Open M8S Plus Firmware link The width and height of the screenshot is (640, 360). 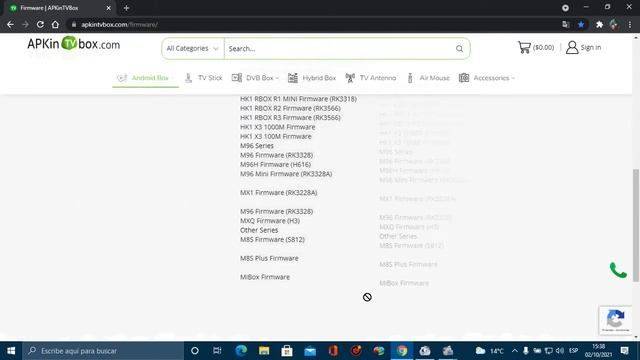pos(269,258)
